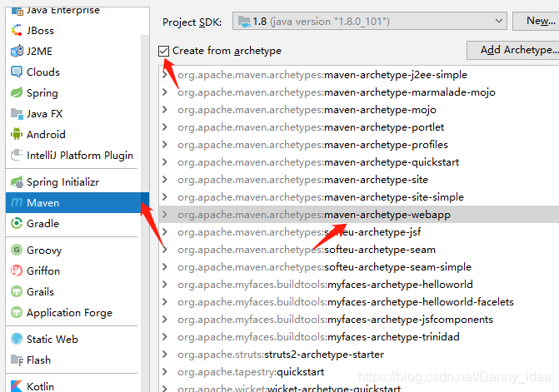Click the Clouds icon
The height and width of the screenshot is (392, 559).
pyautogui.click(x=17, y=72)
